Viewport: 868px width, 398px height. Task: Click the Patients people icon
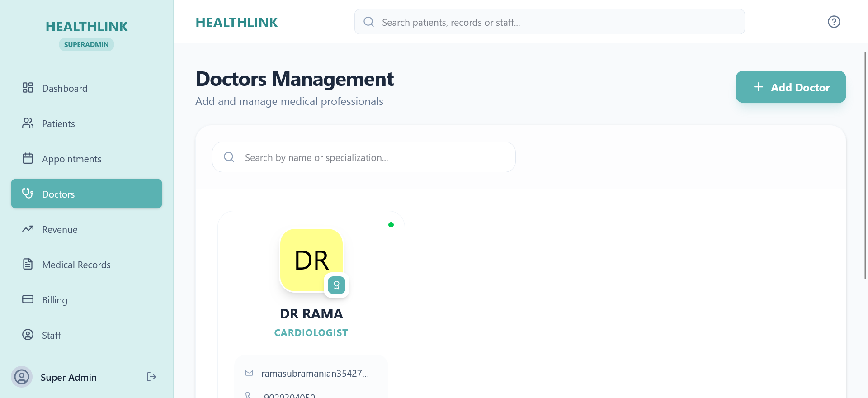[28, 123]
